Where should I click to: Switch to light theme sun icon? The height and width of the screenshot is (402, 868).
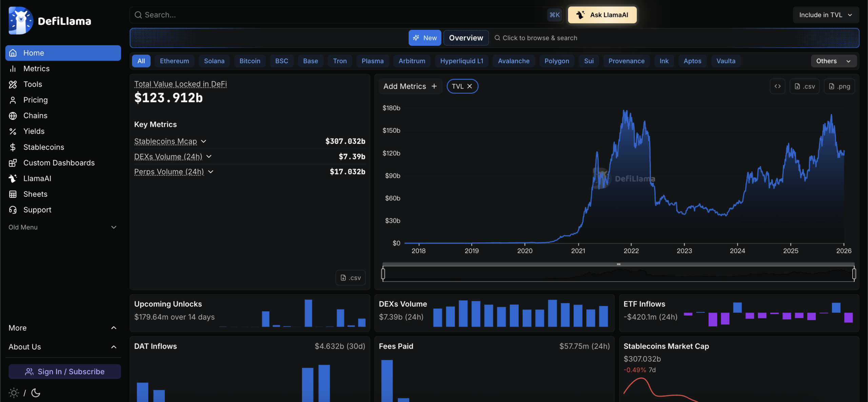coord(14,393)
